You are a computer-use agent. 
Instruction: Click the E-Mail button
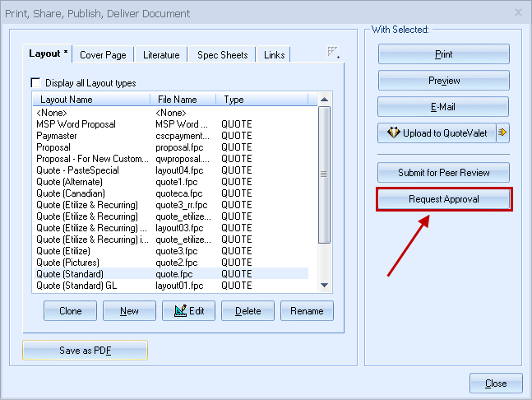coord(444,107)
